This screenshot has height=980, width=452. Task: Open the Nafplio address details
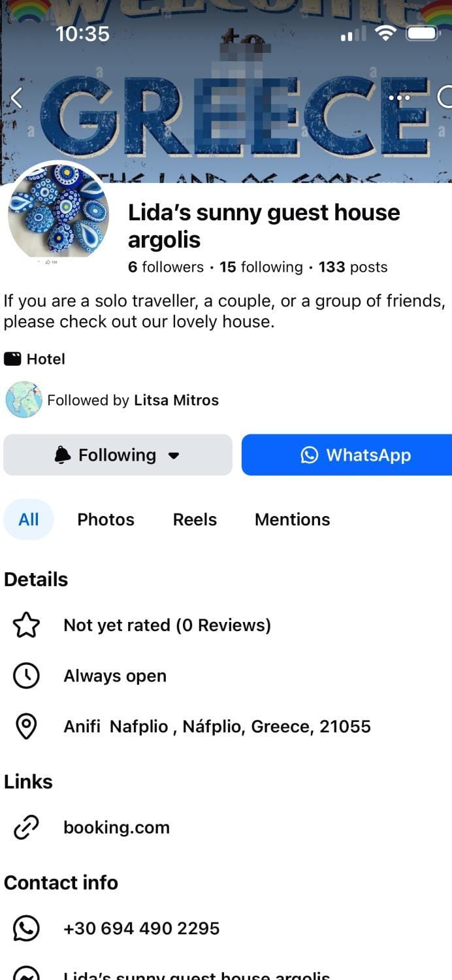click(217, 727)
